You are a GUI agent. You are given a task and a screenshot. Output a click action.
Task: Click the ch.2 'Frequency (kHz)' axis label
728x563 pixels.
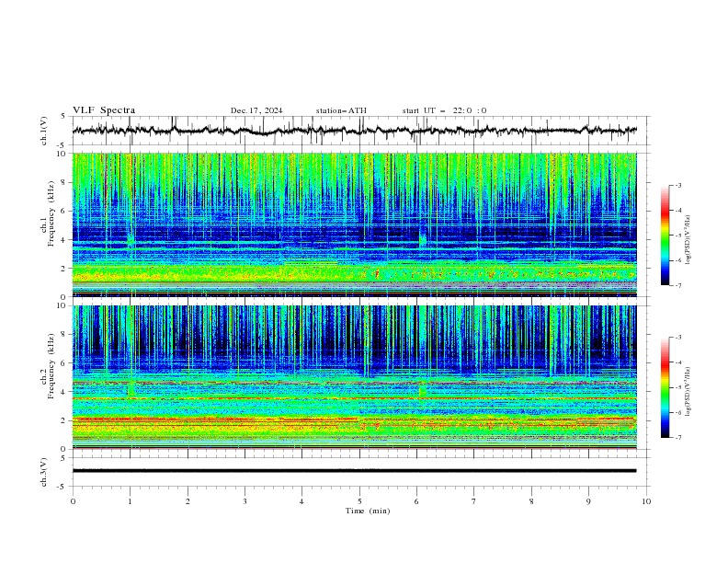(51, 366)
